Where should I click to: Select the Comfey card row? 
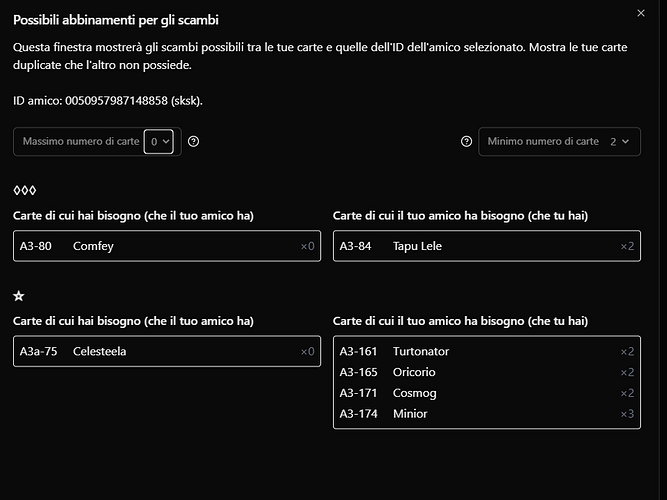click(x=166, y=246)
